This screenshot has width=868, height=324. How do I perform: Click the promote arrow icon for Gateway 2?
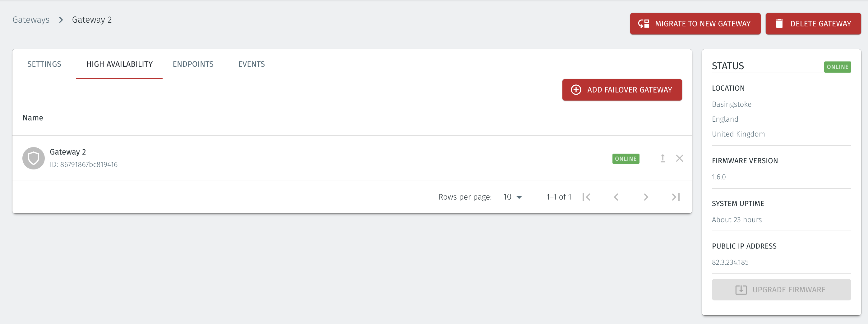pos(663,158)
